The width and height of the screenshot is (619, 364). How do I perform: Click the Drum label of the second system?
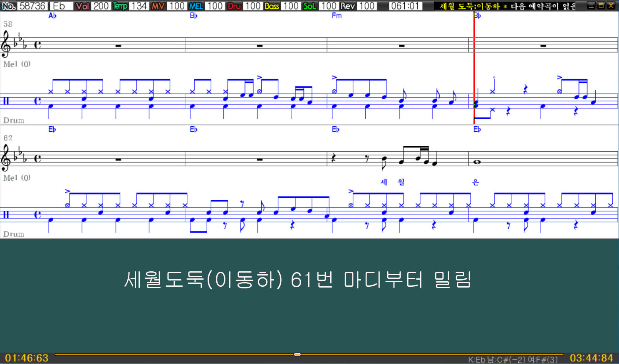point(14,234)
